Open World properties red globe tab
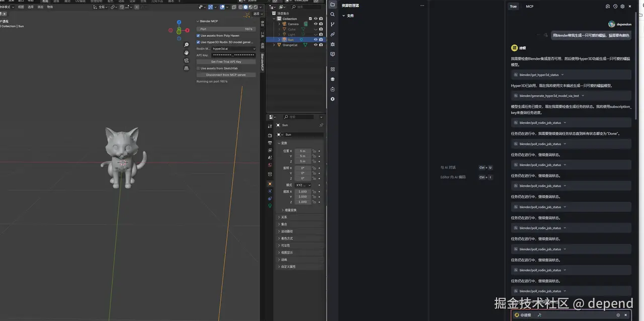This screenshot has height=321, width=644. point(270,165)
